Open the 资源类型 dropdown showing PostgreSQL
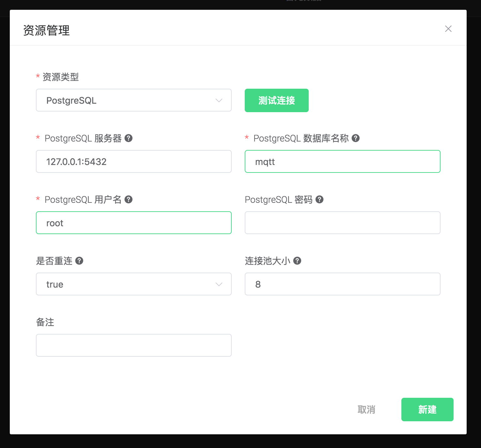 tap(131, 100)
